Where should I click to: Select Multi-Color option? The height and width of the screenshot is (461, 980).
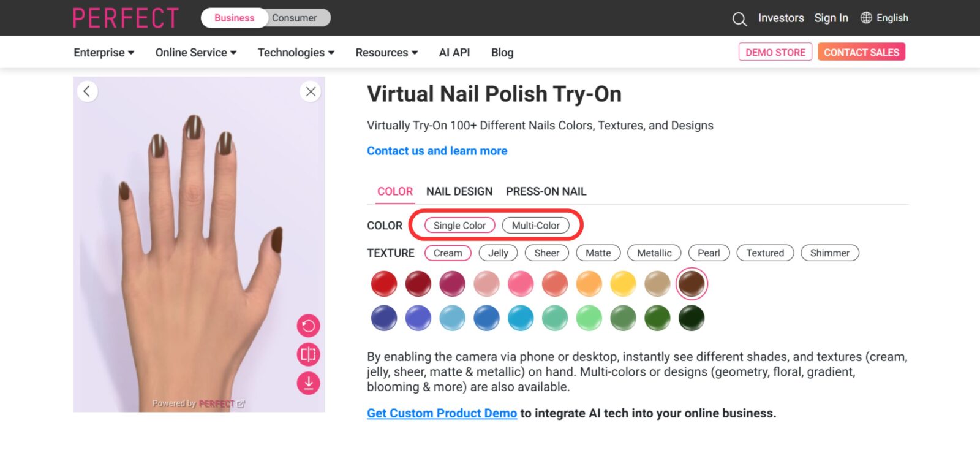click(x=536, y=226)
